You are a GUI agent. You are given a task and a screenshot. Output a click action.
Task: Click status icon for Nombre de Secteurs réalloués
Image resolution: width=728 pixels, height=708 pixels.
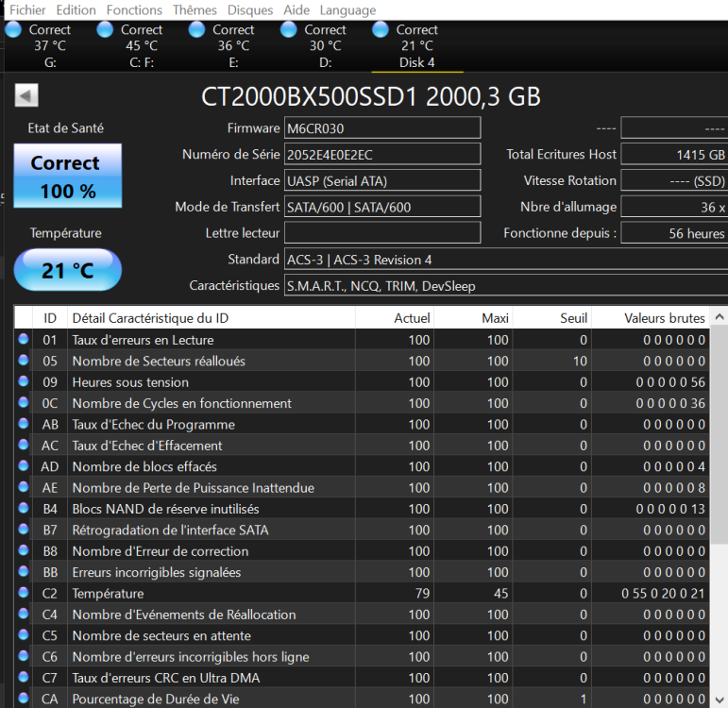click(x=24, y=361)
